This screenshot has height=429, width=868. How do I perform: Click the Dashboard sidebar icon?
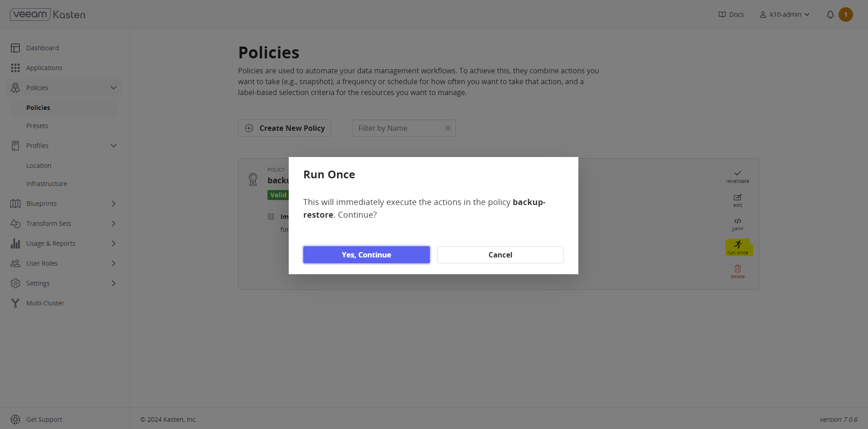[x=15, y=48]
